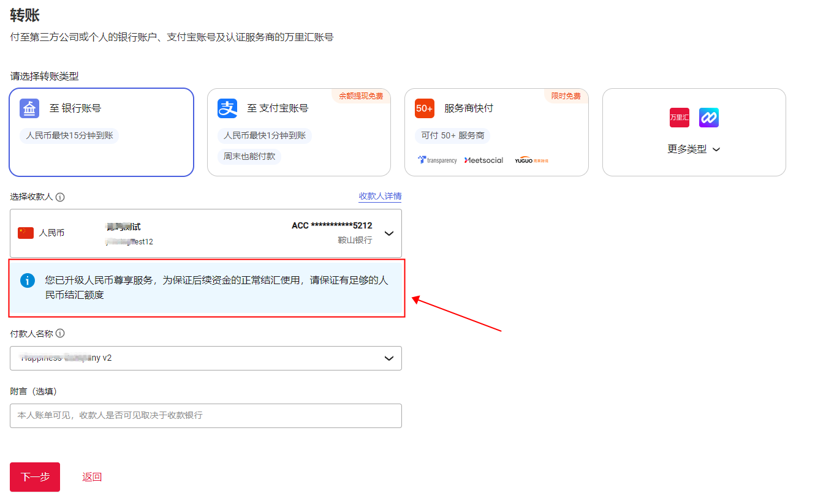Click the 返回 link
Image resolution: width=826 pixels, height=504 pixels.
click(x=91, y=476)
